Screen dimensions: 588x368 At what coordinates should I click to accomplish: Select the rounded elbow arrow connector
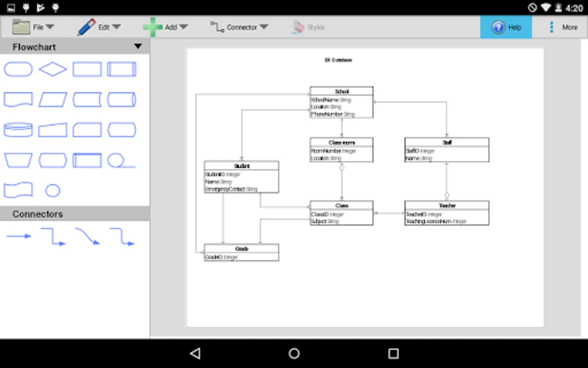122,237
